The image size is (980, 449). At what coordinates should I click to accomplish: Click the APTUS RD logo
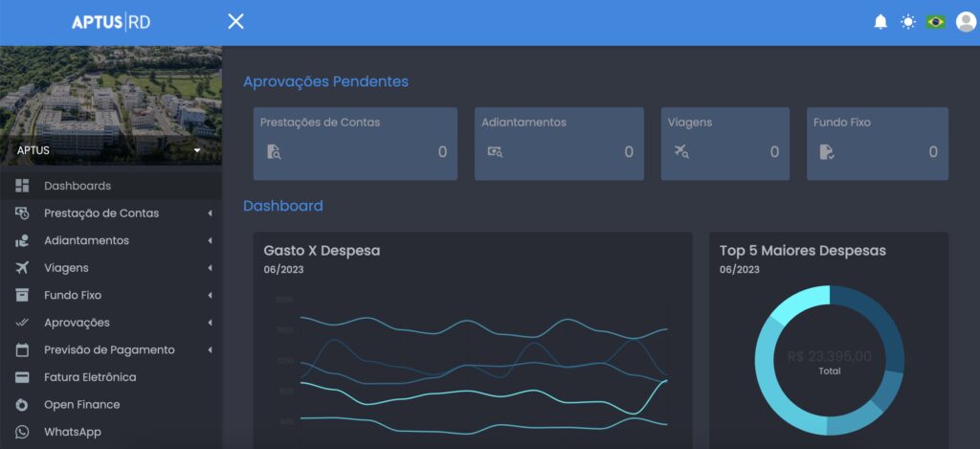(111, 22)
